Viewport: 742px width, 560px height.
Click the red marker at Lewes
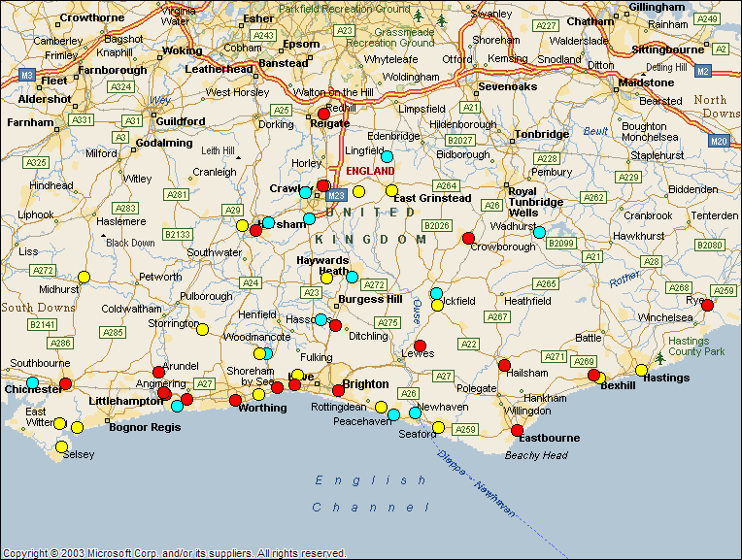tap(420, 346)
